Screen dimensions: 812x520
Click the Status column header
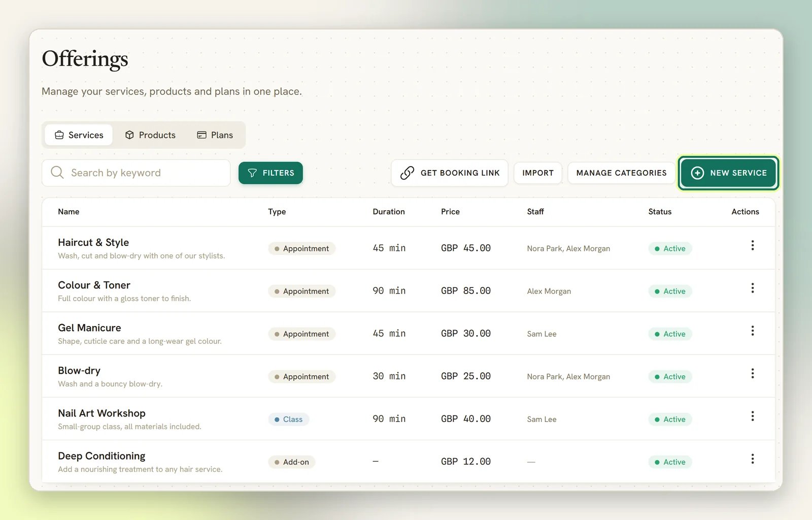tap(660, 212)
